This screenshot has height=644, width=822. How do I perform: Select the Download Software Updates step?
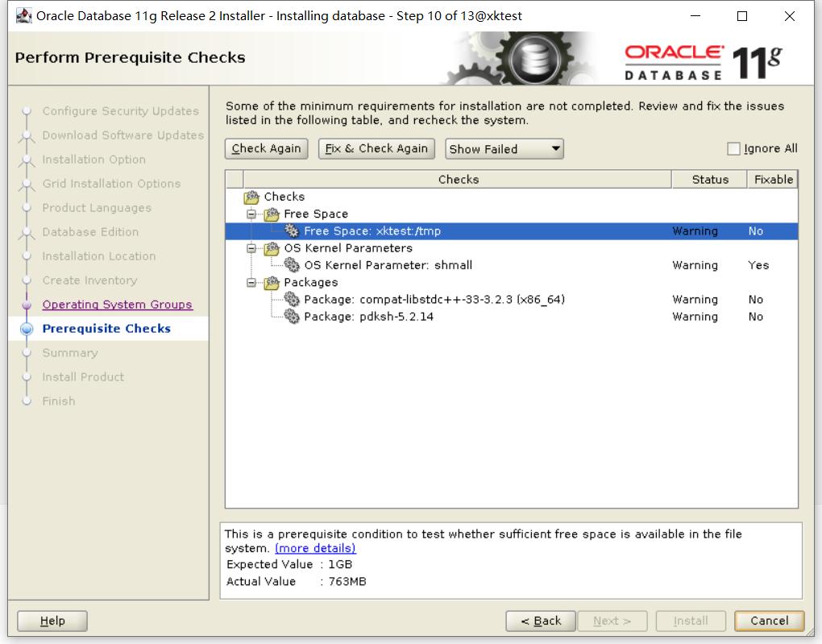click(123, 135)
